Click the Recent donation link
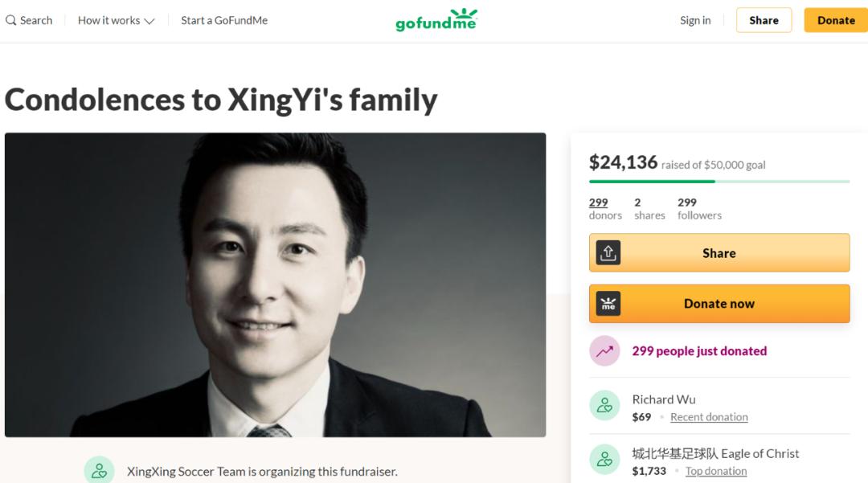This screenshot has height=483, width=868. 709,417
